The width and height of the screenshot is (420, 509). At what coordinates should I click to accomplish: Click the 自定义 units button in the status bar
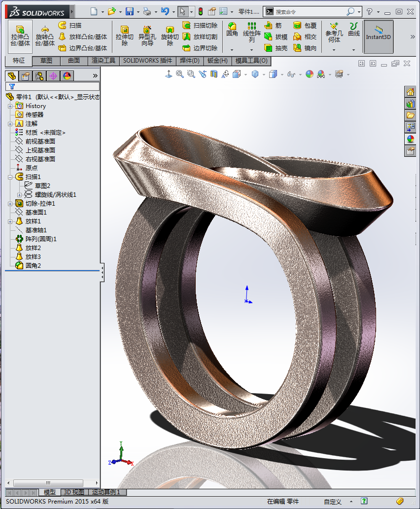tap(332, 502)
